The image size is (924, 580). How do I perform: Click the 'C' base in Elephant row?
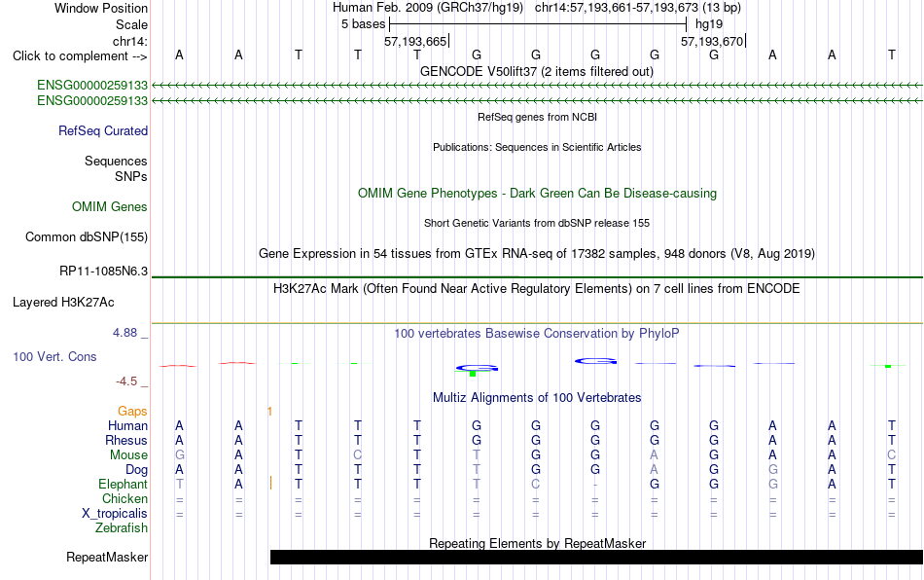(x=536, y=484)
